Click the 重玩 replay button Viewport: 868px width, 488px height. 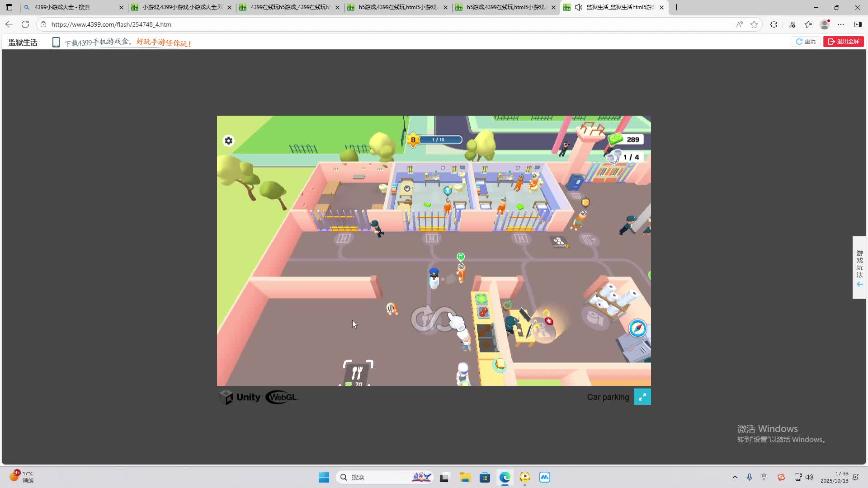pyautogui.click(x=806, y=42)
